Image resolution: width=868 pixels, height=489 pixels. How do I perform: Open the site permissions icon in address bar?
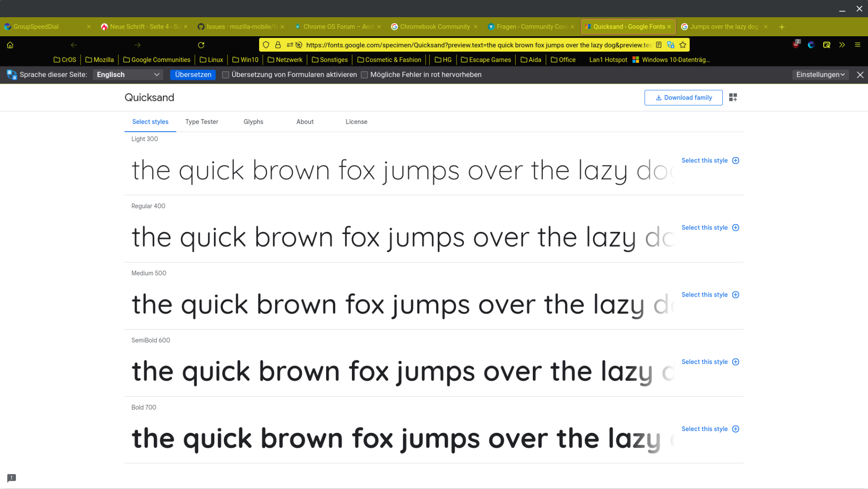pos(290,45)
